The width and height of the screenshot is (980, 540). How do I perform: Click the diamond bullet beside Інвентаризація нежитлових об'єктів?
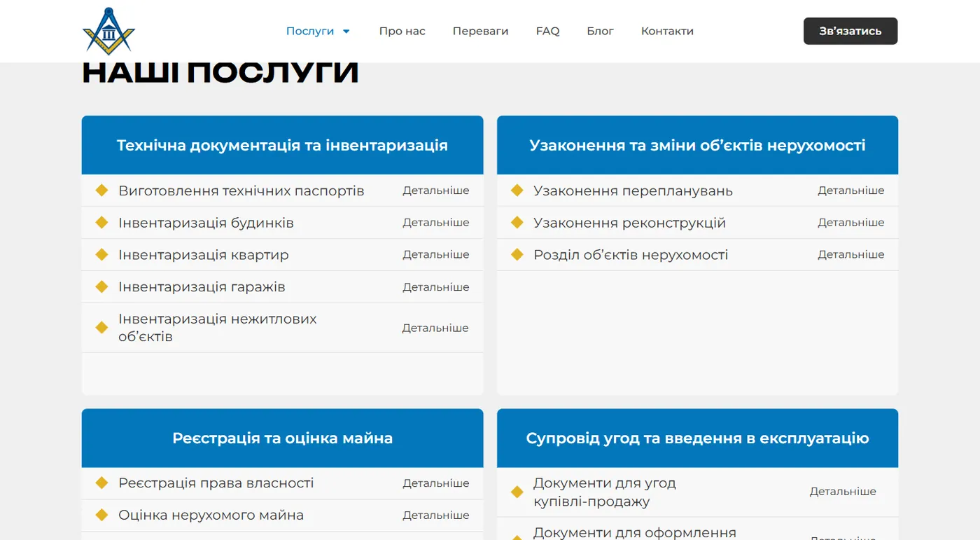[x=101, y=328]
